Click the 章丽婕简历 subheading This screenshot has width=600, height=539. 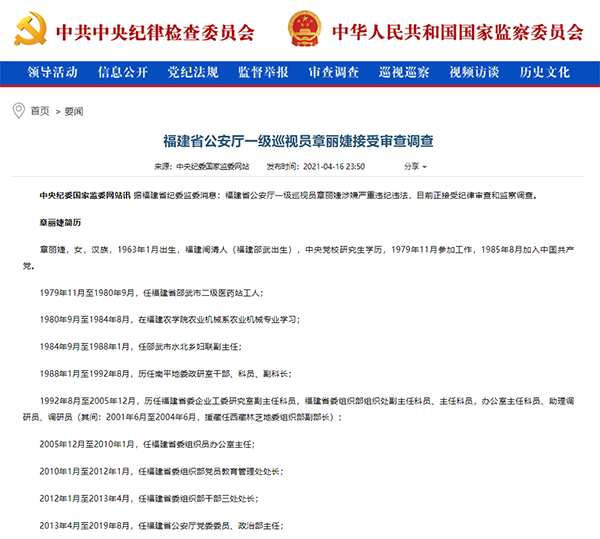pyautogui.click(x=60, y=220)
